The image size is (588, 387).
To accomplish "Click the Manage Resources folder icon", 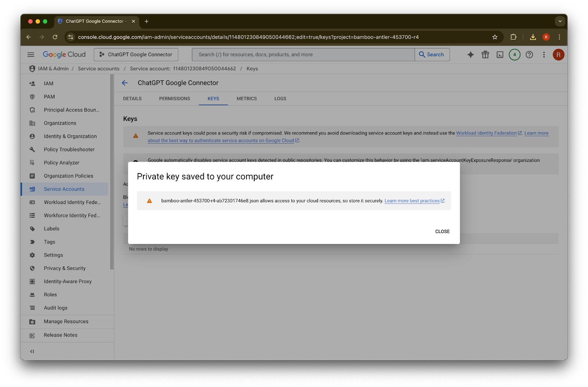I will pyautogui.click(x=32, y=322).
